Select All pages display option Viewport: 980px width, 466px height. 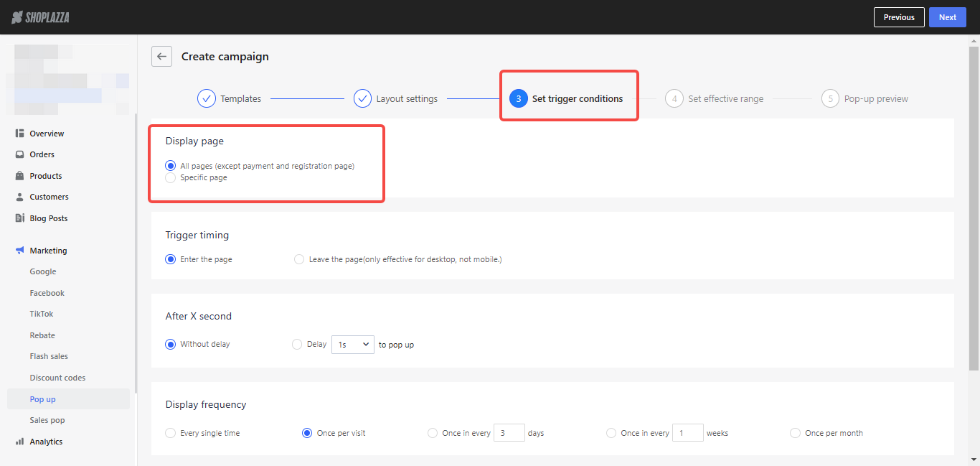point(171,166)
